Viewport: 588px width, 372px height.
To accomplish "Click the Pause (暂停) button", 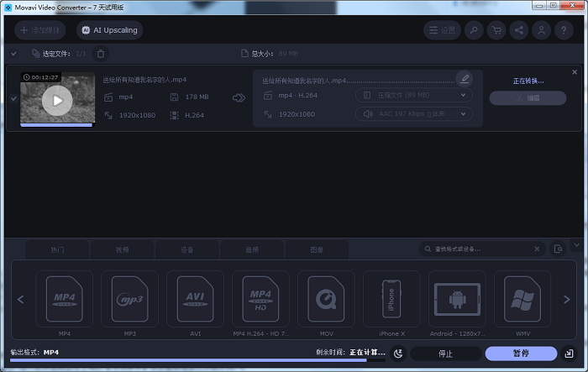I will [x=522, y=354].
